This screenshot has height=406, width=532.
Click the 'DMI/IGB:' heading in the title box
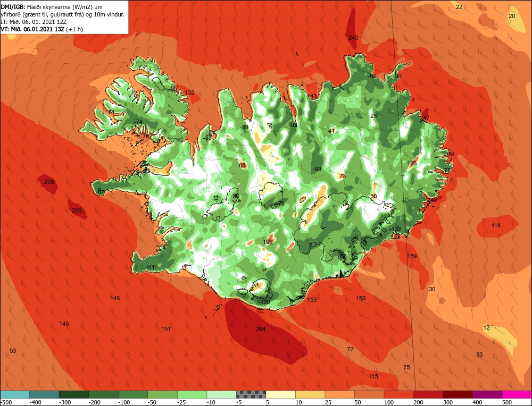[x=12, y=7]
